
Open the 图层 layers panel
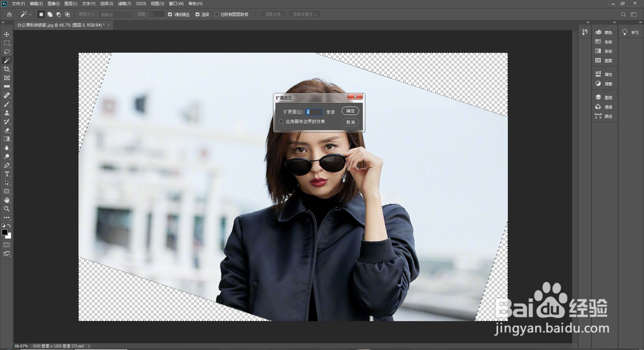click(604, 97)
